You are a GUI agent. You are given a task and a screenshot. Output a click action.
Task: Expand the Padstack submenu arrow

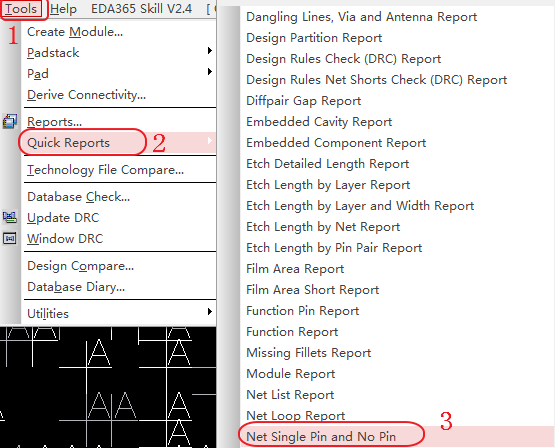click(210, 51)
